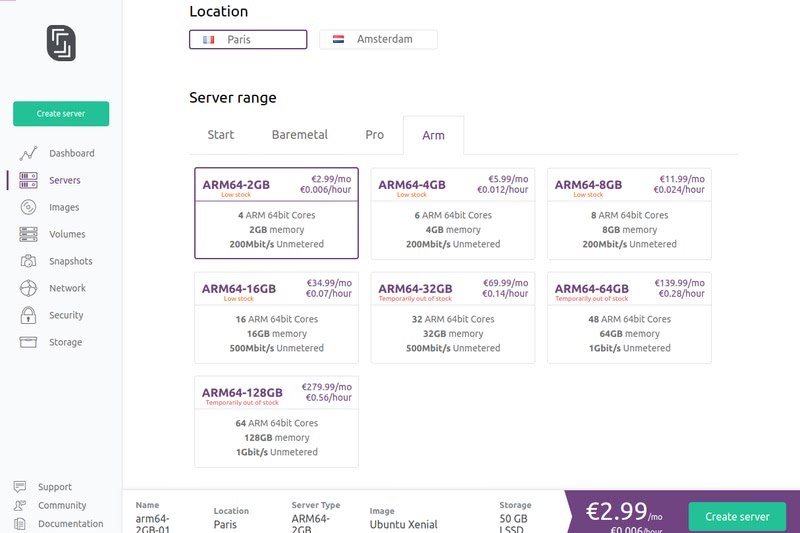
Task: Switch to the Arm tab
Action: 434,135
